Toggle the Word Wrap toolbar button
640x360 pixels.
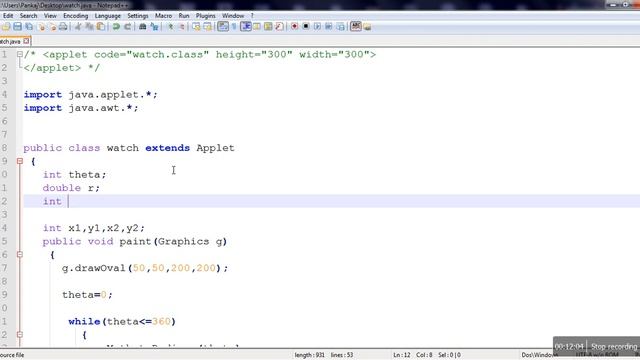(x=223, y=27)
